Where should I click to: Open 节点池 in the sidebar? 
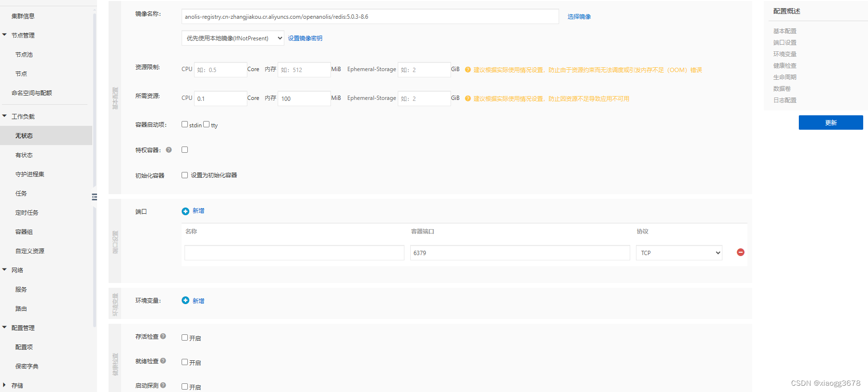[x=24, y=54]
